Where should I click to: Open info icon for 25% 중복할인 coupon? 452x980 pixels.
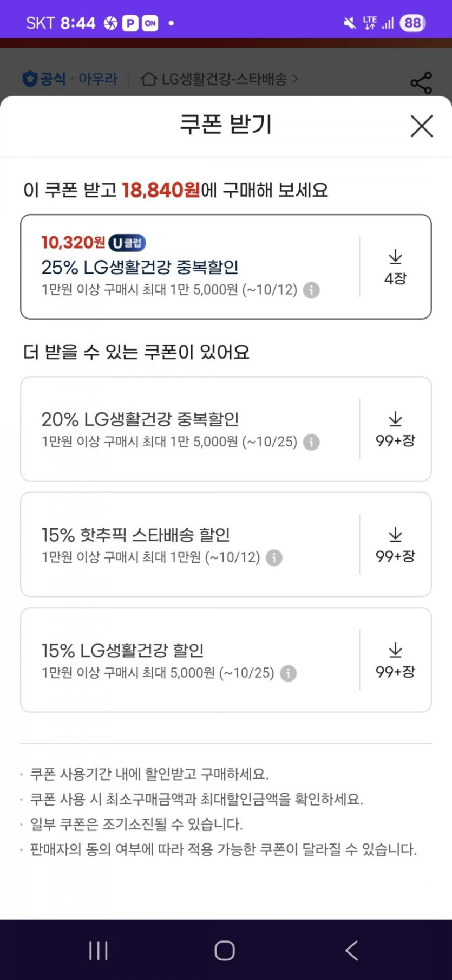pos(311,290)
